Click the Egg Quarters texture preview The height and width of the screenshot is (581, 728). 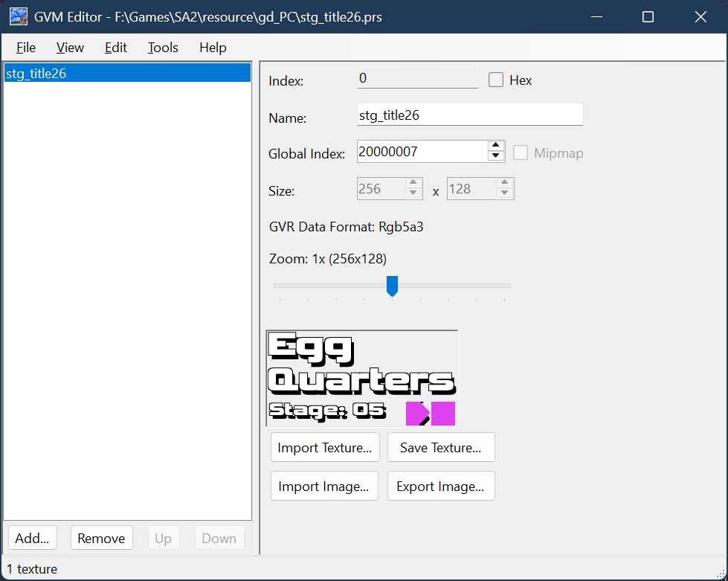361,379
